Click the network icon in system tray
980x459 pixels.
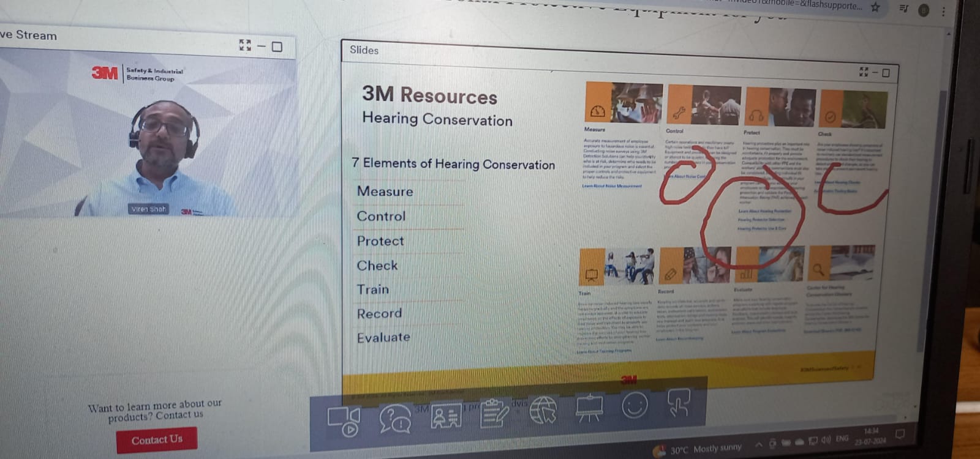[x=813, y=440]
